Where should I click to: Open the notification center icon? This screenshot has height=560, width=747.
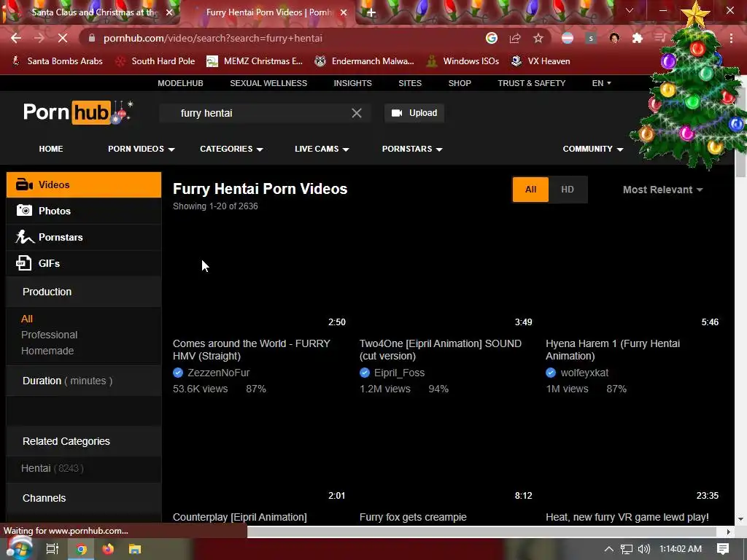click(723, 549)
